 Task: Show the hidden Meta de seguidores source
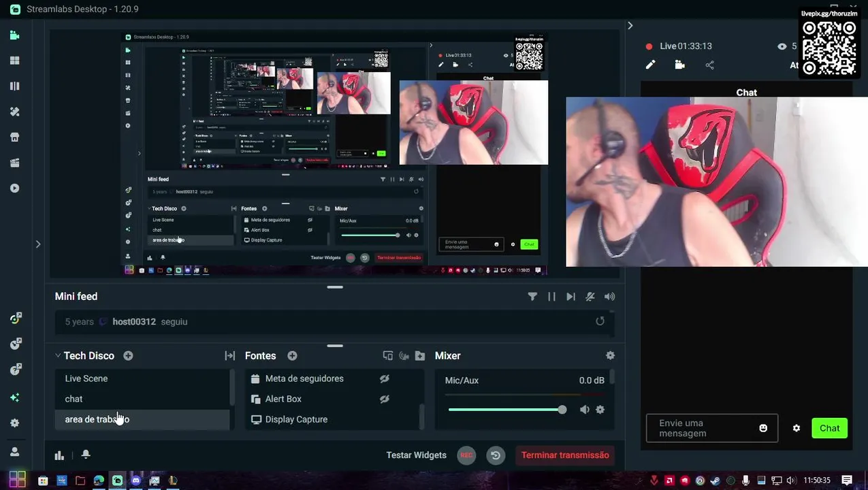coord(385,378)
